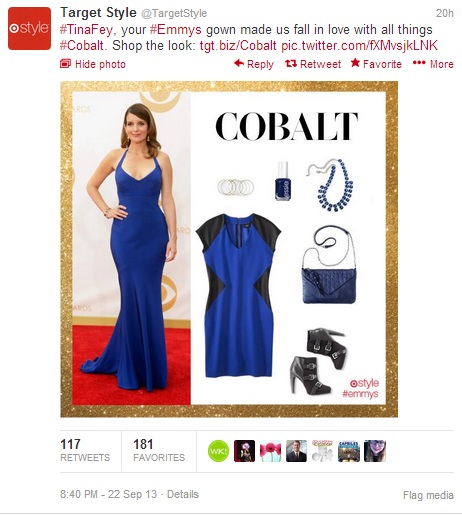The width and height of the screenshot is (462, 515).
Task: Open the glasses-wearing user's avatar
Action: click(x=375, y=451)
